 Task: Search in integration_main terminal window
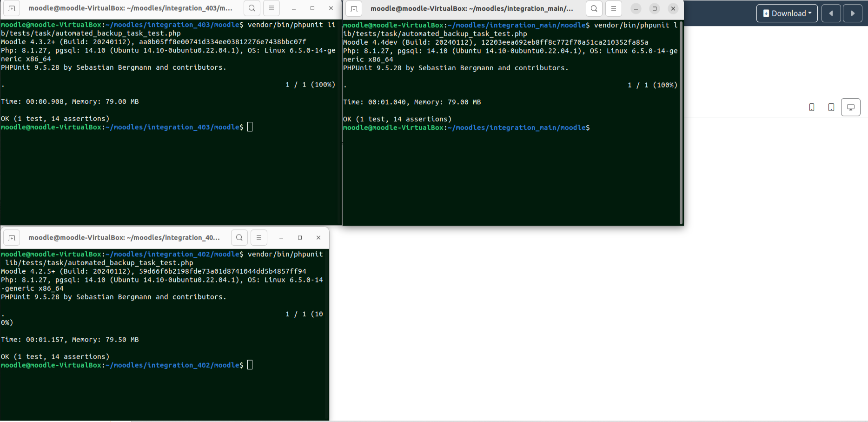click(594, 8)
